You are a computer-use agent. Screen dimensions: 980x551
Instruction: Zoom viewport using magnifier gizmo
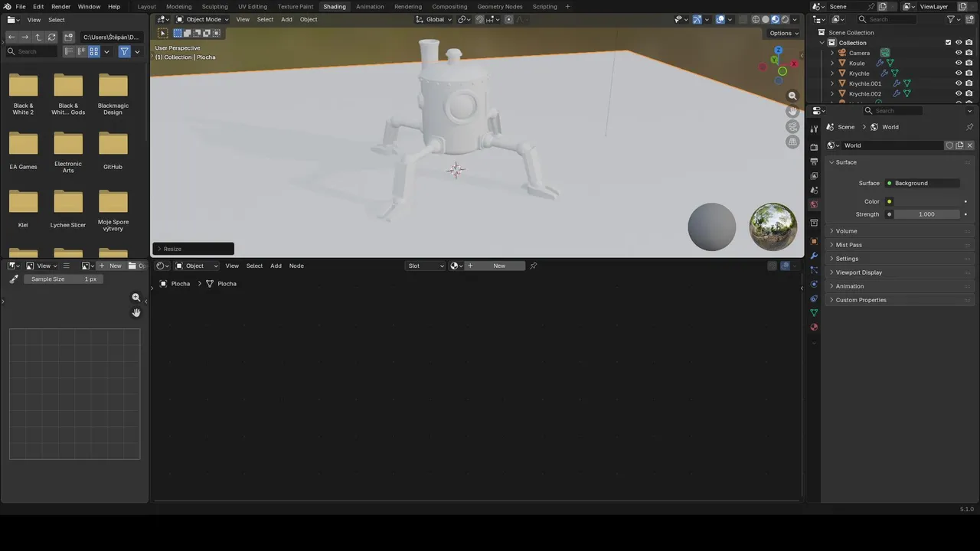(x=792, y=96)
